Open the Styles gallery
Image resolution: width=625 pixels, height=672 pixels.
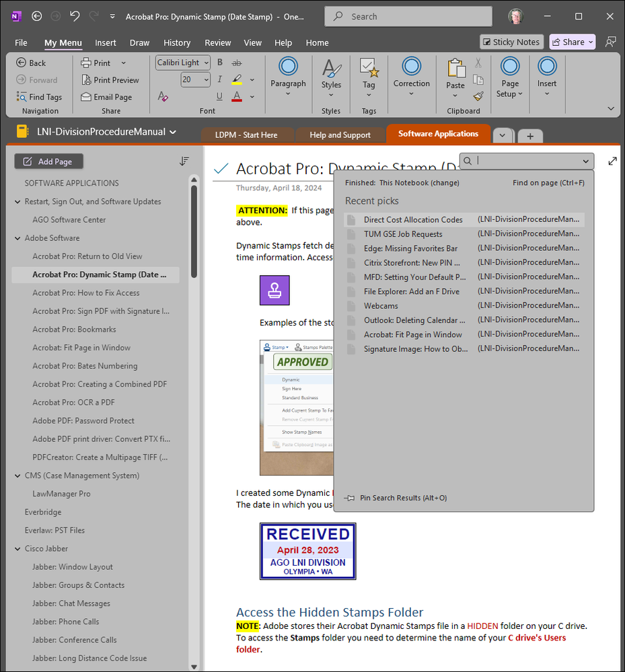coord(332,77)
